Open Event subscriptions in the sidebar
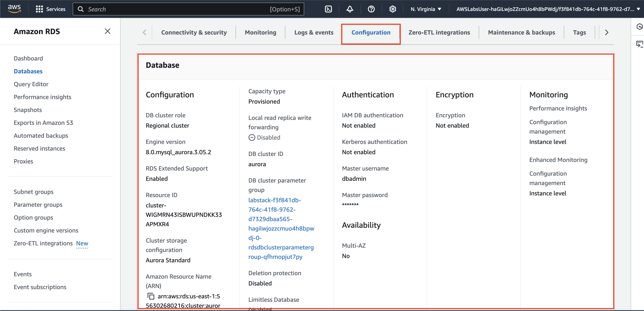Image resolution: width=644 pixels, height=311 pixels. [x=40, y=287]
